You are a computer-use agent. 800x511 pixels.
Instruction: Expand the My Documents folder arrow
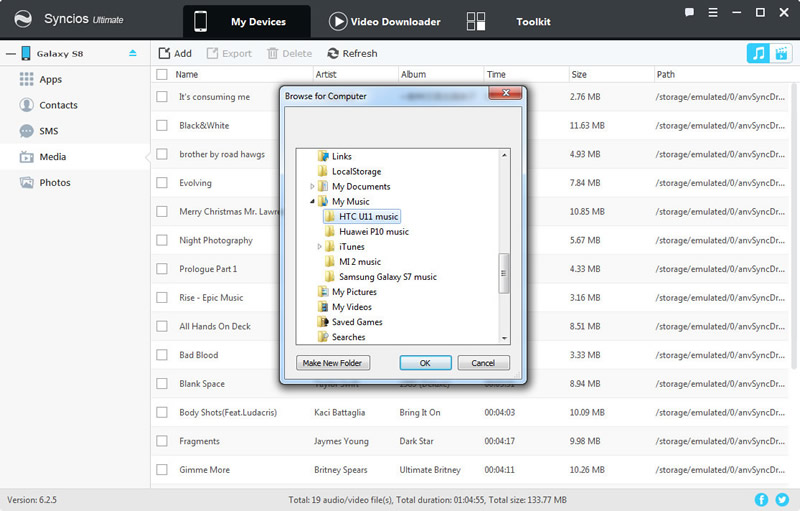312,187
